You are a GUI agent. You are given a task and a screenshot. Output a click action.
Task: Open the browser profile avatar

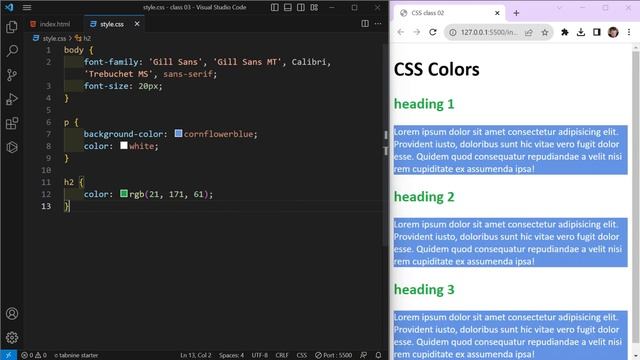pyautogui.click(x=613, y=32)
